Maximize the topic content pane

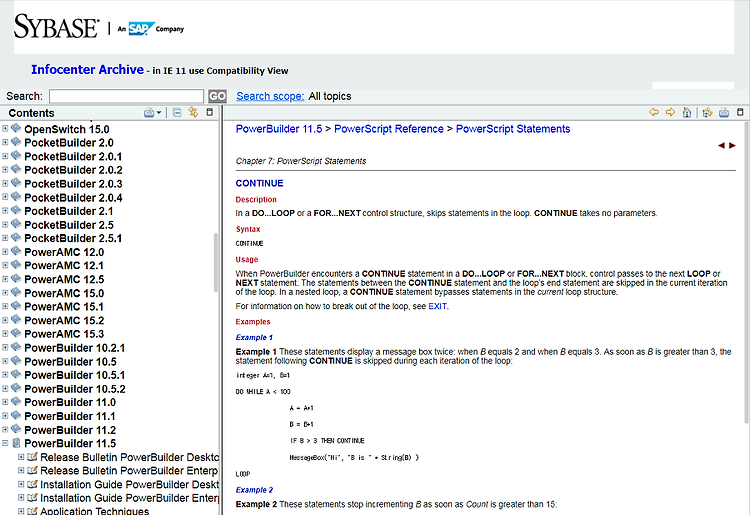tap(740, 112)
